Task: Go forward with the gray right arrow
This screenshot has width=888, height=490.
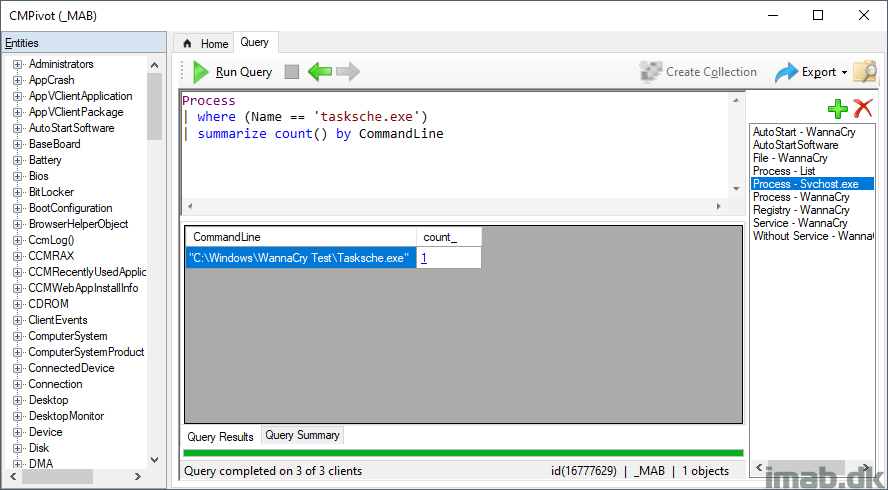Action: (x=348, y=72)
